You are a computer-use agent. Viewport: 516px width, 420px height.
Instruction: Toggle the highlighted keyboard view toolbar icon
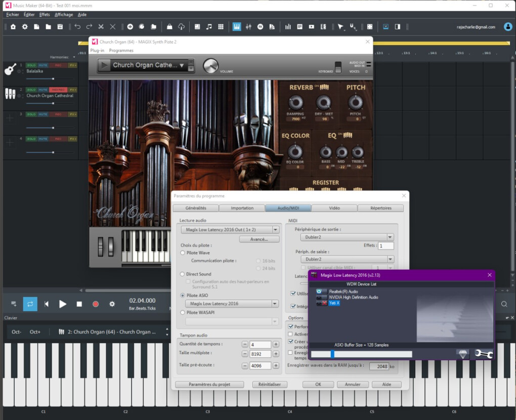point(237,27)
